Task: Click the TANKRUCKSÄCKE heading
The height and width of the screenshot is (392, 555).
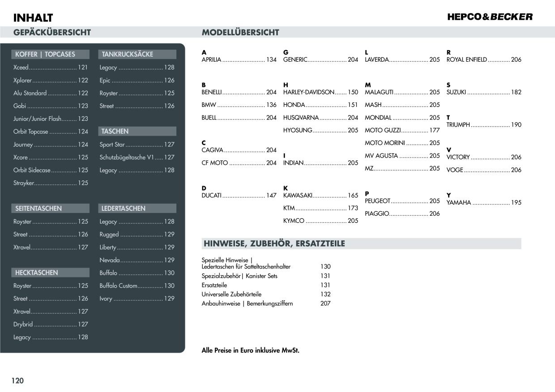Action: tap(137, 55)
